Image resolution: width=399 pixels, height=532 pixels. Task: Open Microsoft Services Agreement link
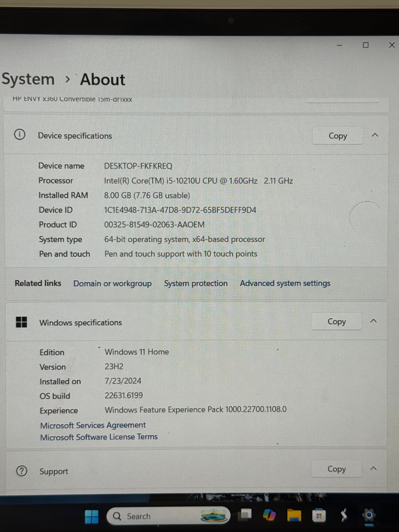(x=93, y=425)
